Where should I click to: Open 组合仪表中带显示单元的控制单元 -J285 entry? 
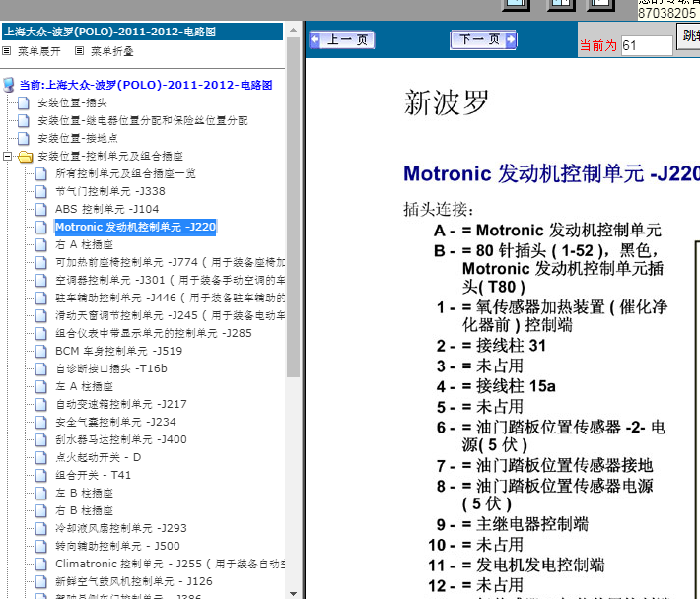point(154,333)
